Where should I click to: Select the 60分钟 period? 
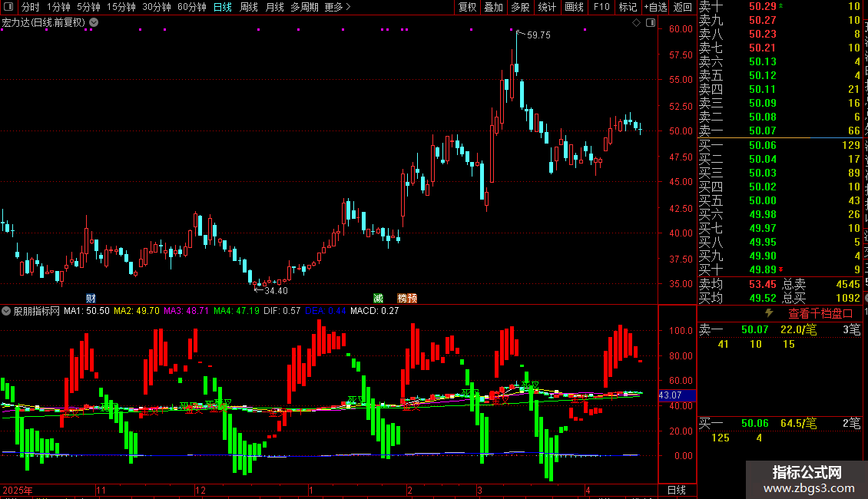click(192, 7)
